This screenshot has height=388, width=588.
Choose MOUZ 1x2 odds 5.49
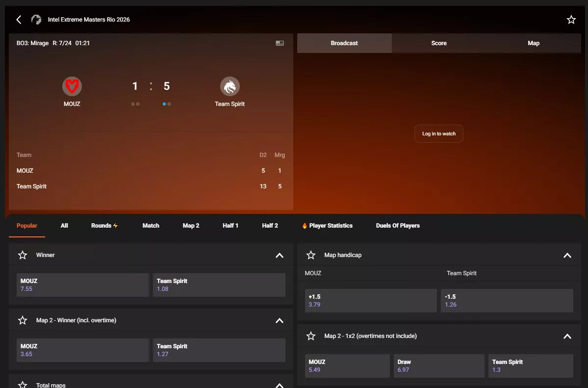pos(347,366)
